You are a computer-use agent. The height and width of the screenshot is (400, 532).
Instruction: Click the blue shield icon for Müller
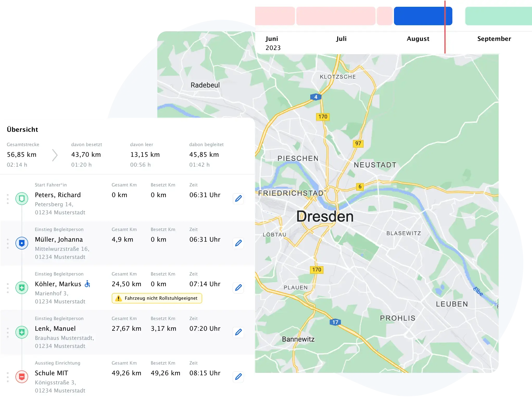coord(22,243)
